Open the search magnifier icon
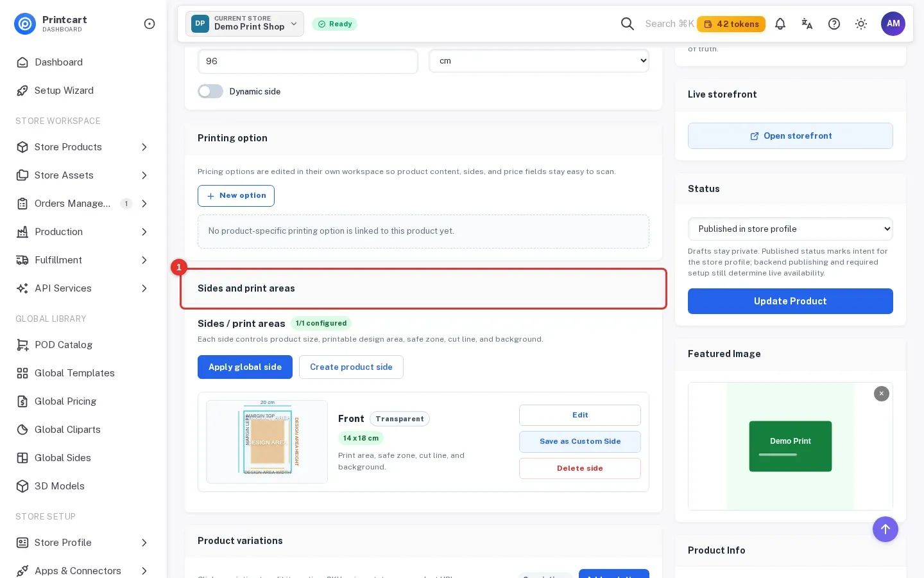This screenshot has height=578, width=924. click(628, 24)
